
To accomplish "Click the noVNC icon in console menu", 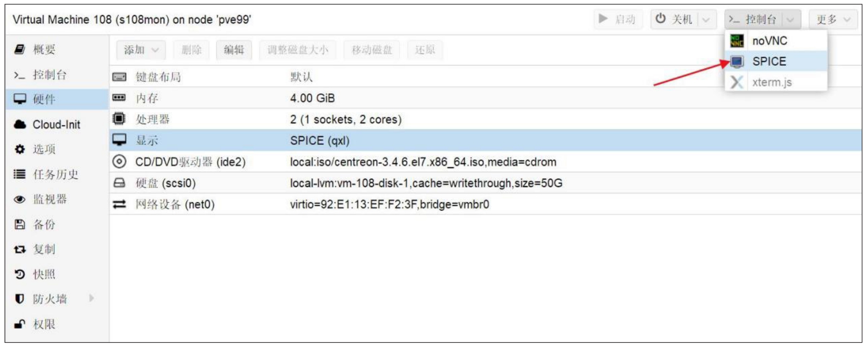I will coord(737,41).
